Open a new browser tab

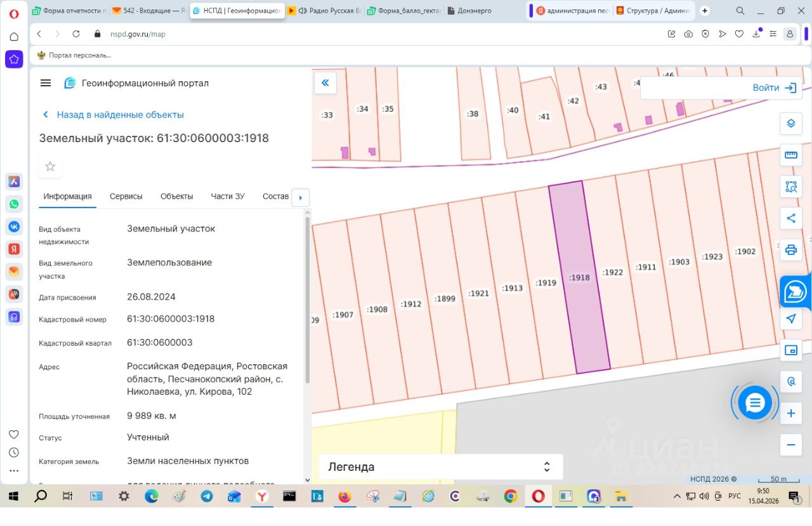pos(705,11)
